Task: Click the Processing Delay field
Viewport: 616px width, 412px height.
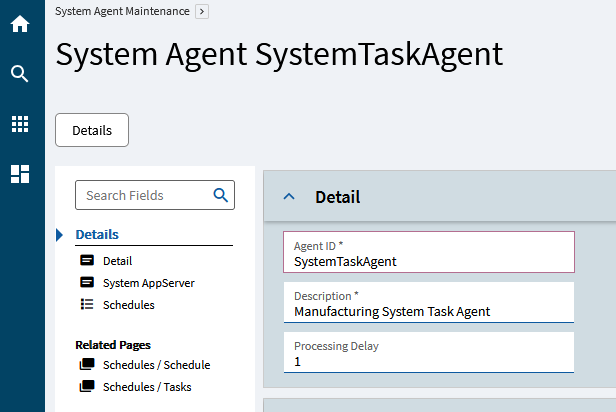Action: 429,352
